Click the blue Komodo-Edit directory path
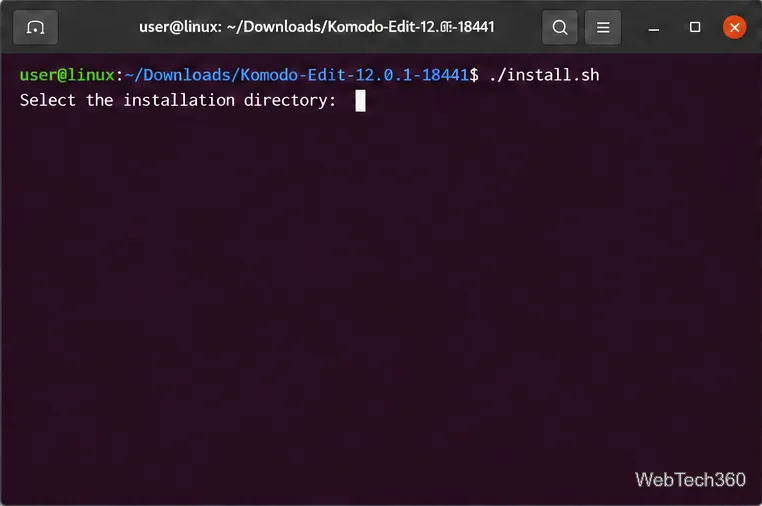 pyautogui.click(x=296, y=75)
